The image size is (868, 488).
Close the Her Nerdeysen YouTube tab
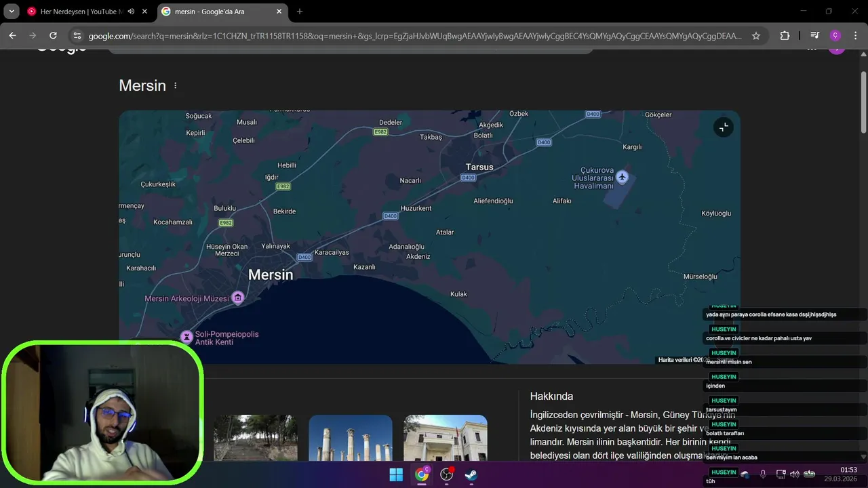pos(144,12)
